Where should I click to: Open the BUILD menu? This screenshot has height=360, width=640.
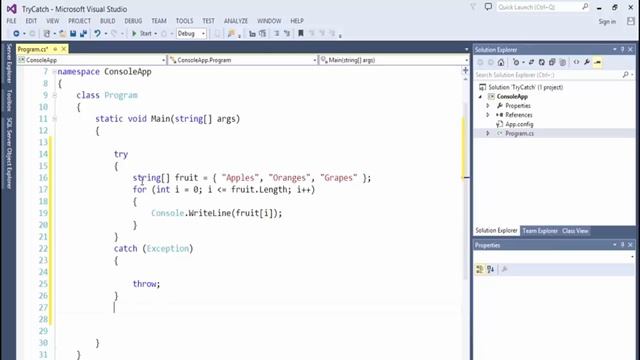pyautogui.click(x=107, y=20)
